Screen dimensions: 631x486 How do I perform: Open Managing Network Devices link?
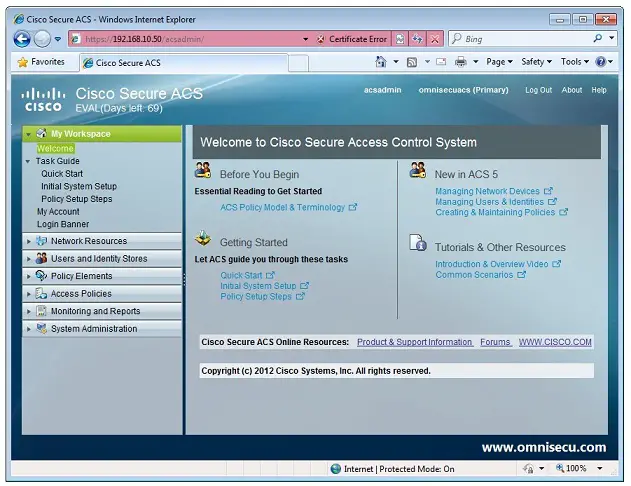(x=494, y=191)
